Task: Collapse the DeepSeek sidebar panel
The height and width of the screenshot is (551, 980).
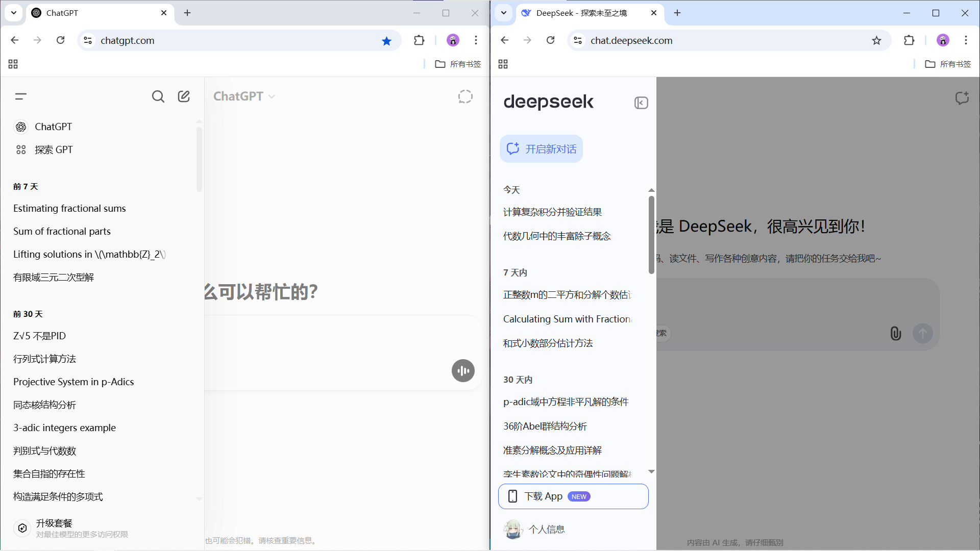Action: pos(641,103)
